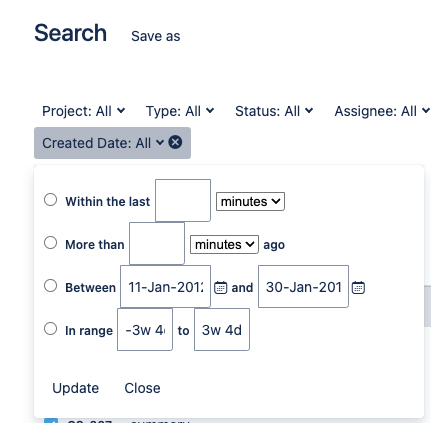The width and height of the screenshot is (431, 423).
Task: Open minutes dropdown beside More than
Action: [224, 244]
